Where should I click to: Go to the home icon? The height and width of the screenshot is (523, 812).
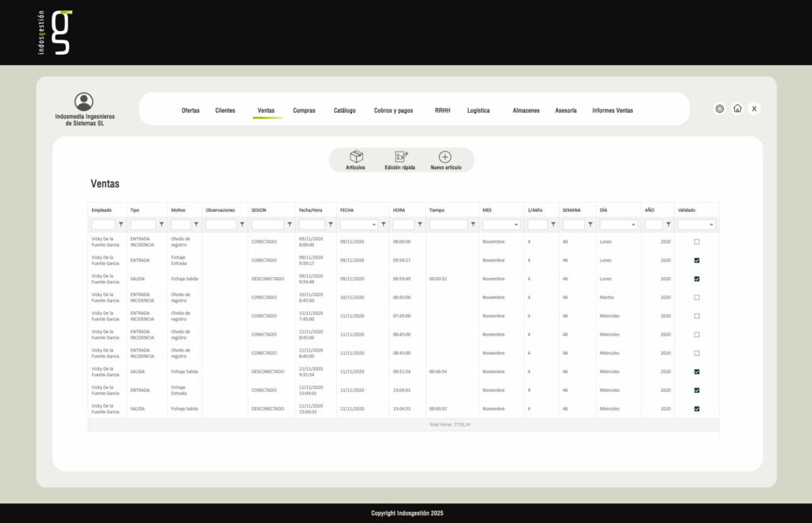point(737,109)
